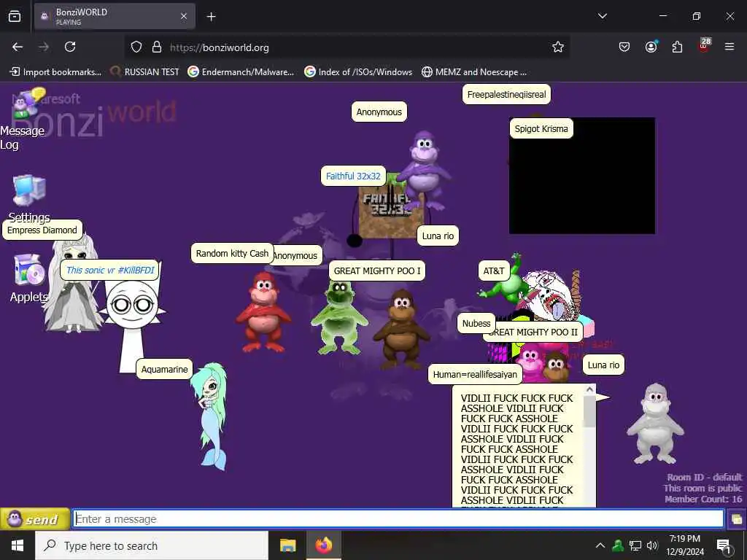Click the brown GREAT MIGHTY POO I Bonzi

click(402, 329)
